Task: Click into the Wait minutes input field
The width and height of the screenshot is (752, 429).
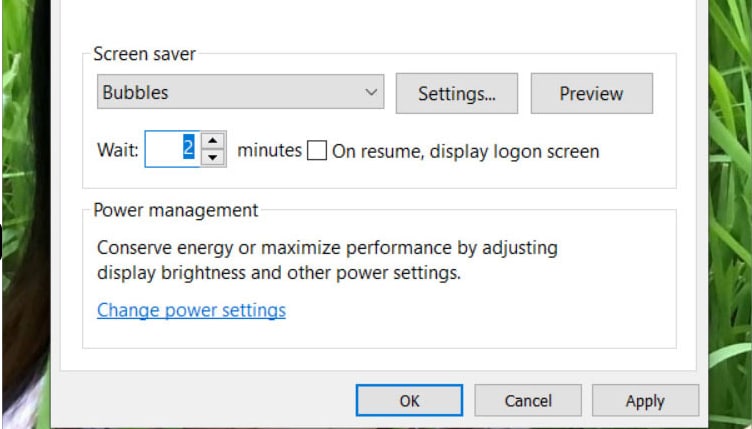Action: 172,150
